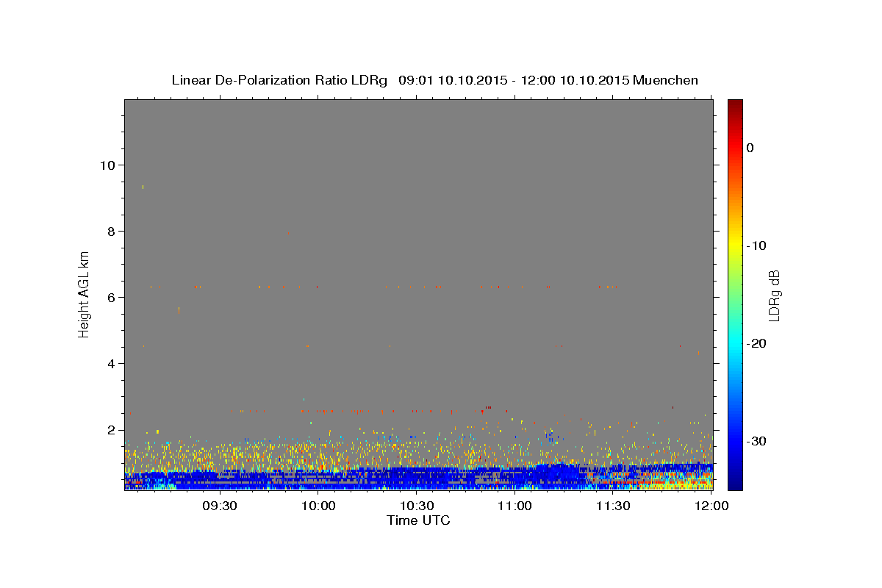Click the 11:00 time tick label
Image resolution: width=882 pixels, height=588 pixels.
pos(514,506)
